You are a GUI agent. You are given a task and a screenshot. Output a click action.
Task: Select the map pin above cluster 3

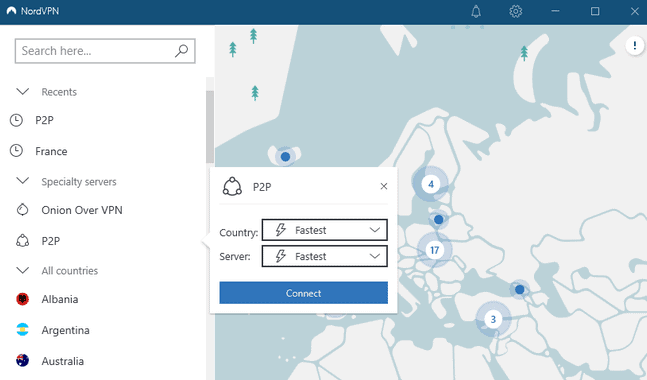[x=519, y=290]
